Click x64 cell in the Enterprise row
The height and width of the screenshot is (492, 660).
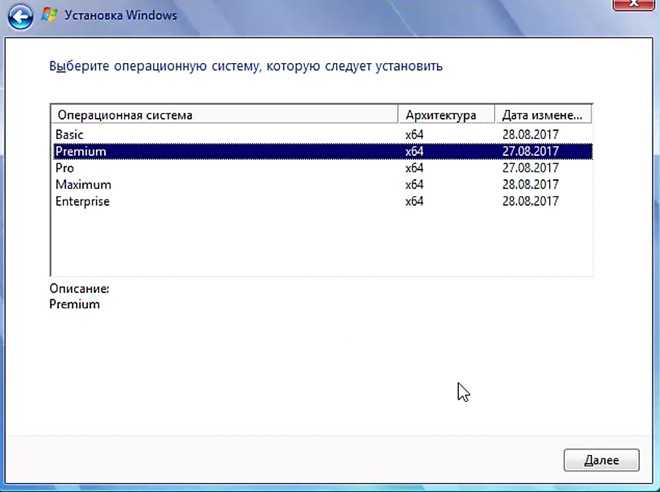(414, 201)
